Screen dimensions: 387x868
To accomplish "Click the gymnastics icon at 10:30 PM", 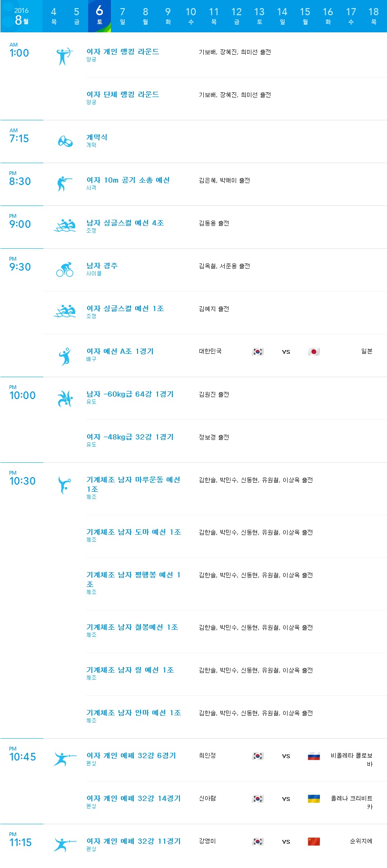I will click(x=64, y=485).
